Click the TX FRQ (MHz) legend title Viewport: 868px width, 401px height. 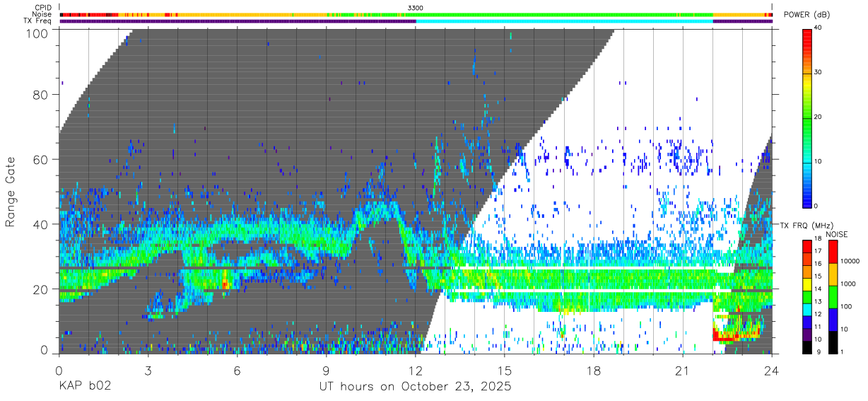[x=806, y=225]
